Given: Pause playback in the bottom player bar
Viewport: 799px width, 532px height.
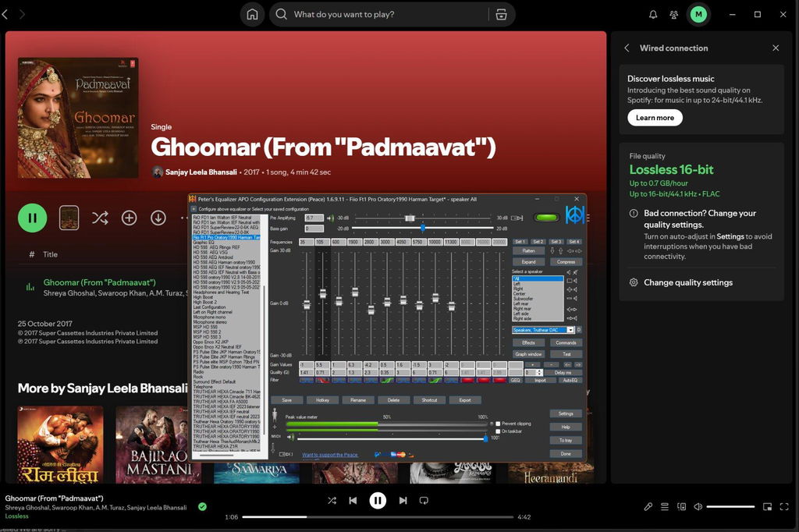Looking at the screenshot, I should 378,500.
